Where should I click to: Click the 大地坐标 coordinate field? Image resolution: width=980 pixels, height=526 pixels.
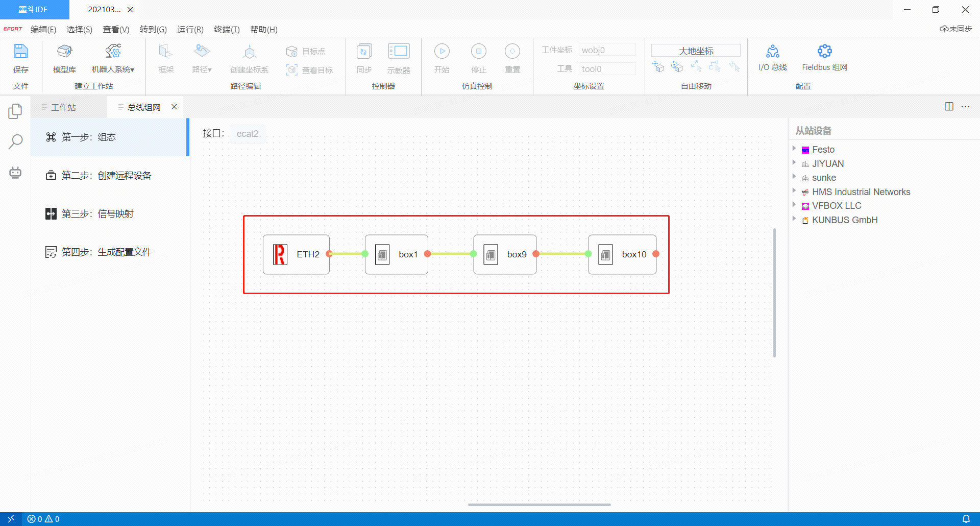pos(696,51)
